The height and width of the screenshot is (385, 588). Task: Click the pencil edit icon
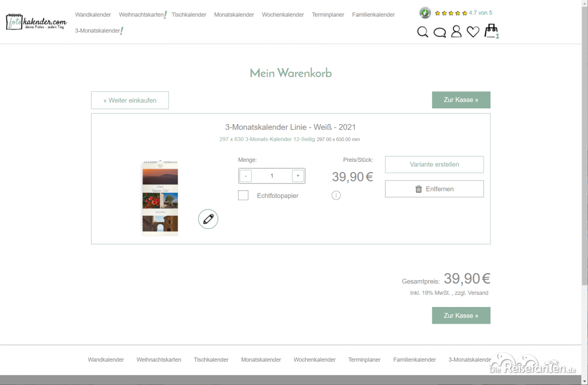(x=208, y=219)
